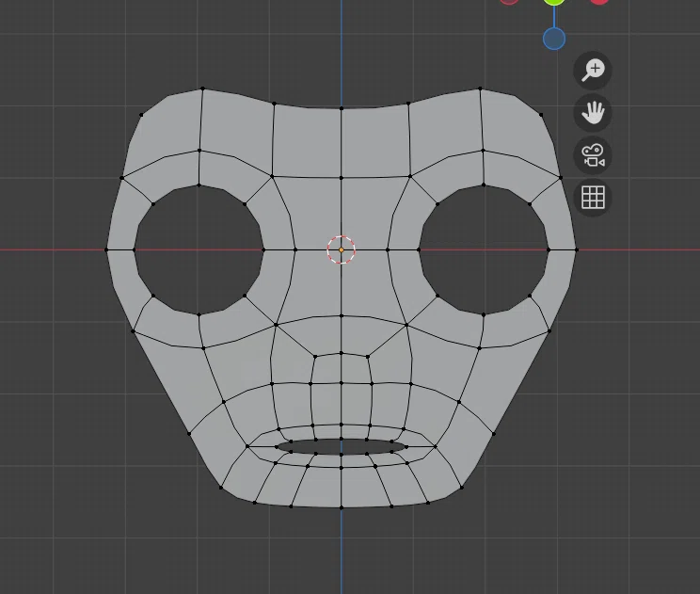Viewport: 700px width, 594px height.
Task: Select the pan view hand icon
Action: (593, 113)
